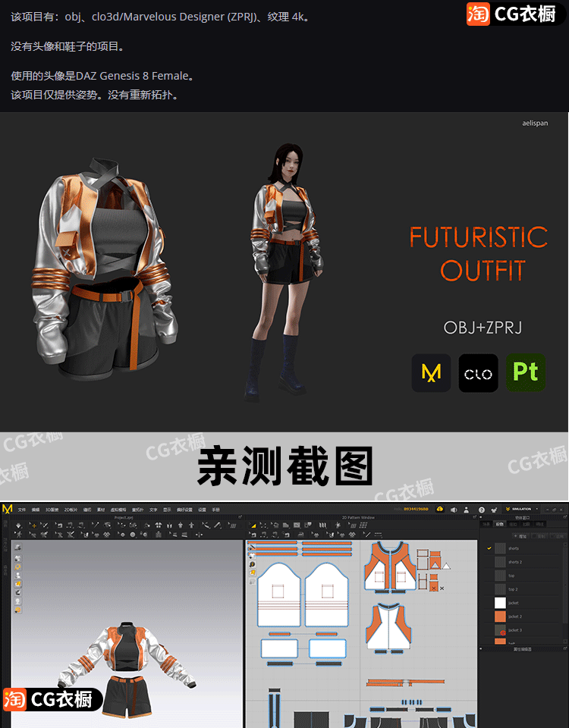This screenshot has height=728, width=569.
Task: Open the SIMULATION mode dropdown
Action: tap(521, 509)
